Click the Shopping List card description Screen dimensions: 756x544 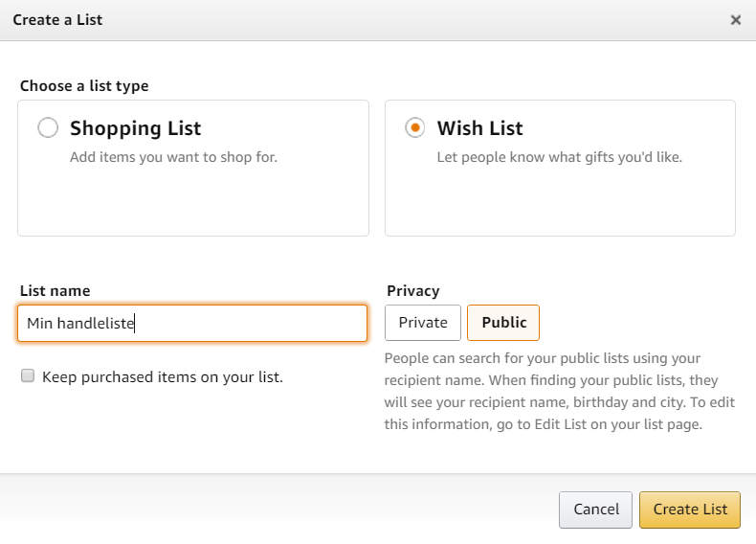173,157
